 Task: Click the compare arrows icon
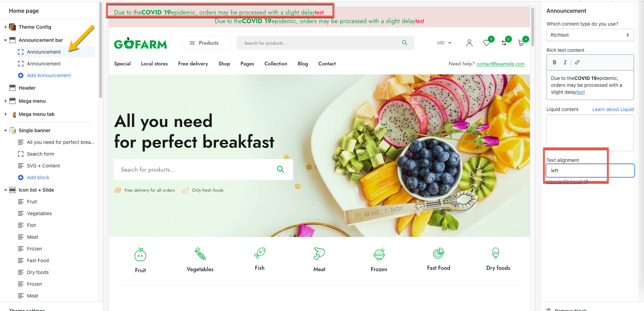pyautogui.click(x=504, y=43)
